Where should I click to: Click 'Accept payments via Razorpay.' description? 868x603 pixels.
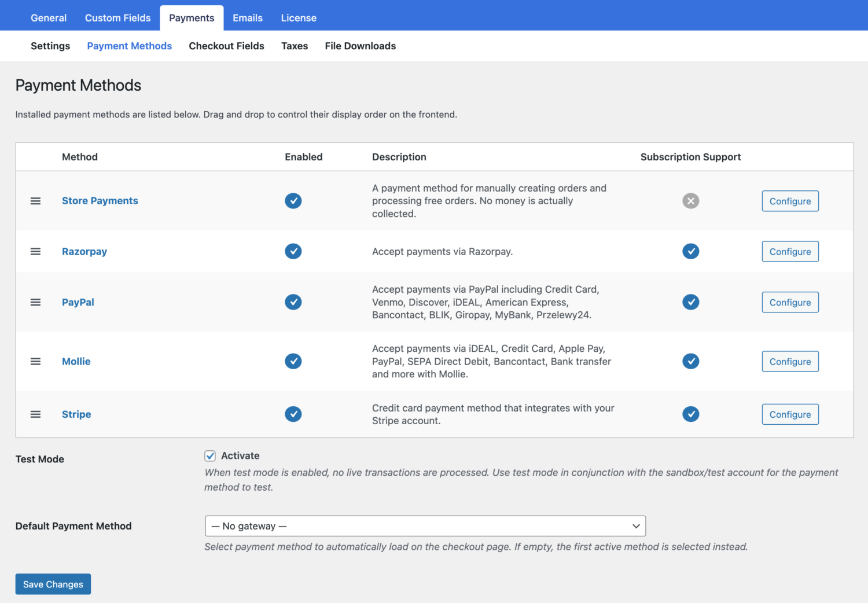point(443,251)
